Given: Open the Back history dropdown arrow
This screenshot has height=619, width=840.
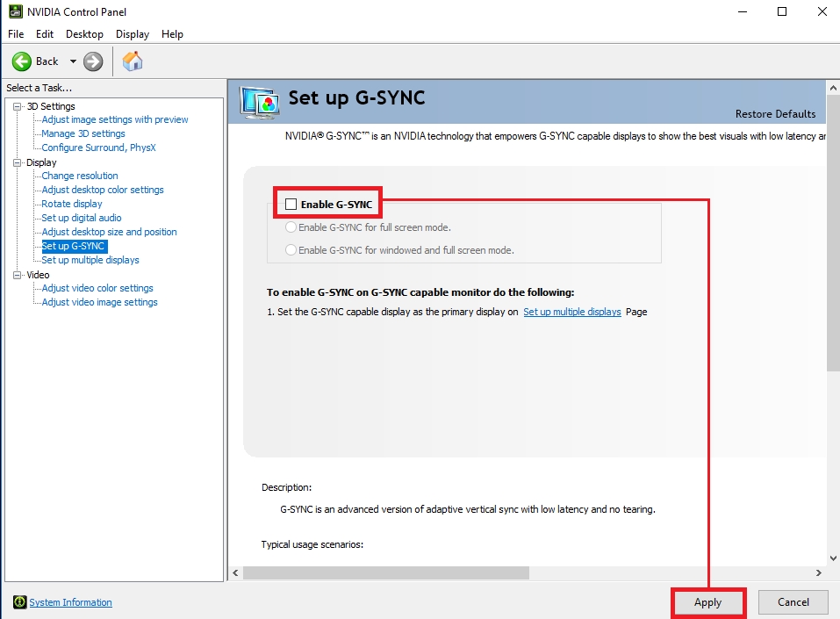Looking at the screenshot, I should pos(73,61).
